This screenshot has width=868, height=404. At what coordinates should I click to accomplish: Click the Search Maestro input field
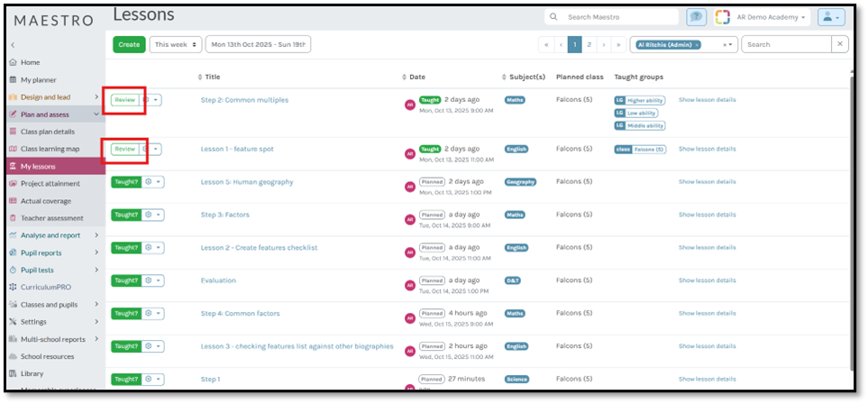point(620,17)
